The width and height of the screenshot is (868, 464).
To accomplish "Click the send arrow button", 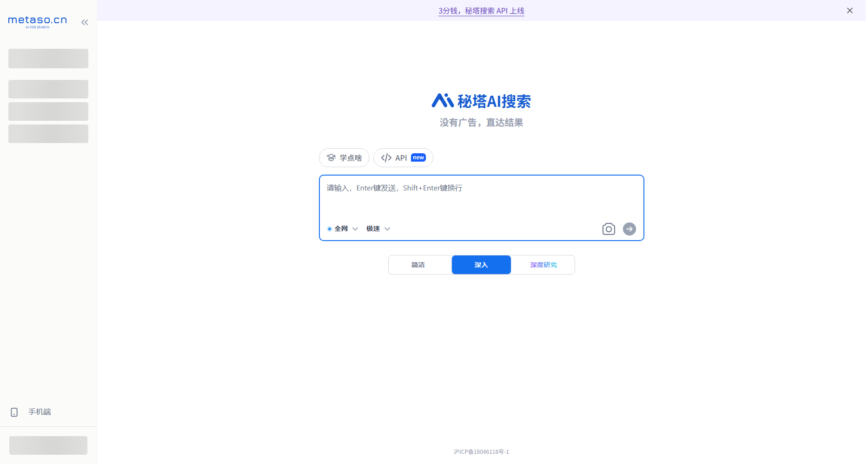I will [629, 229].
